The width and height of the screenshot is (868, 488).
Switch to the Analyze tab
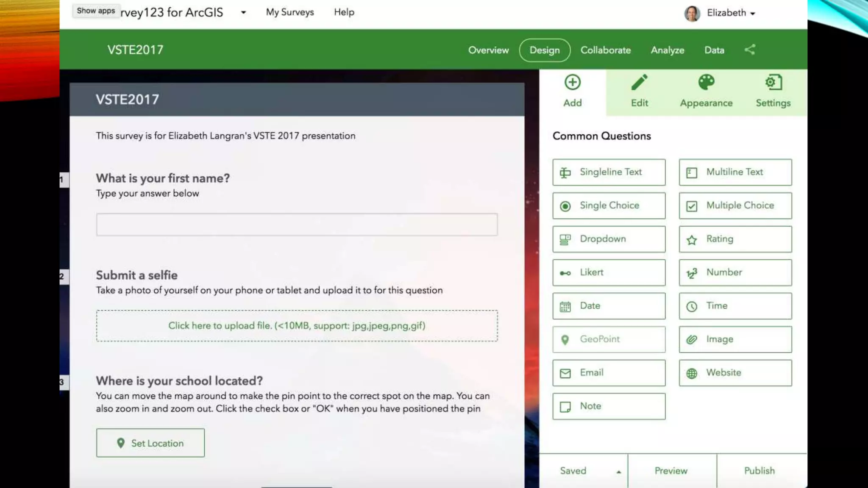(667, 50)
